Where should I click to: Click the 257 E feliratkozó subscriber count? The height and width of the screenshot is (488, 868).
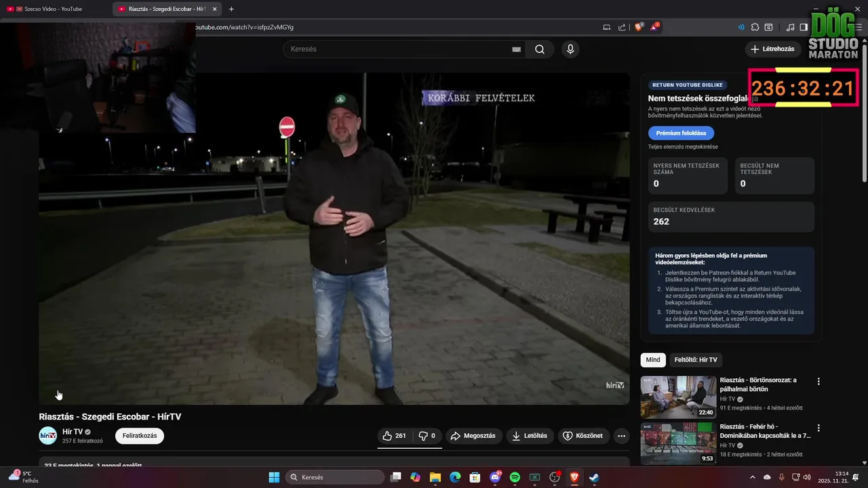83,441
